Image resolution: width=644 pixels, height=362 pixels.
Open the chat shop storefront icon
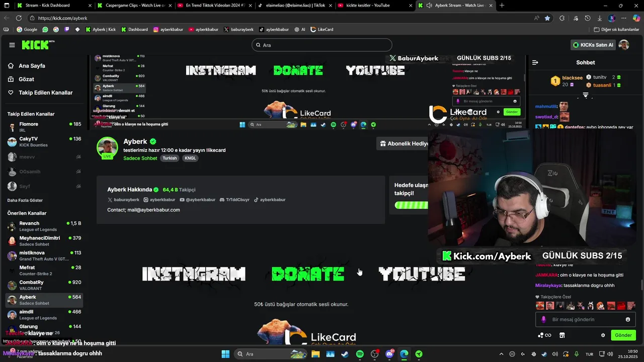[562, 335]
